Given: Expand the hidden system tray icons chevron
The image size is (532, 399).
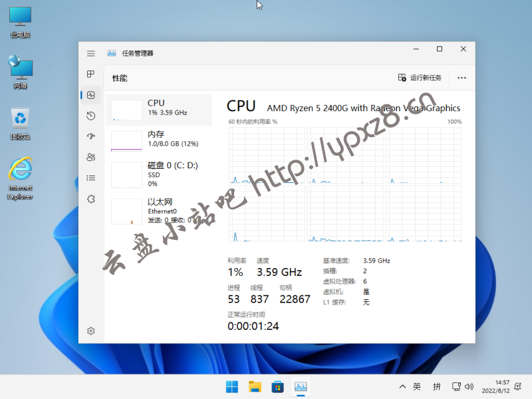Looking at the screenshot, I should point(402,386).
